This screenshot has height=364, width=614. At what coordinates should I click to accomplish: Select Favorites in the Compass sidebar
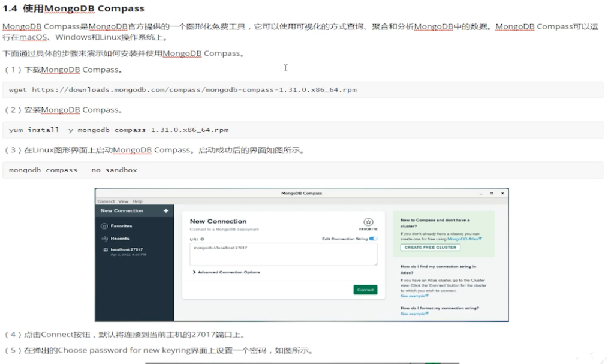pyautogui.click(x=121, y=226)
